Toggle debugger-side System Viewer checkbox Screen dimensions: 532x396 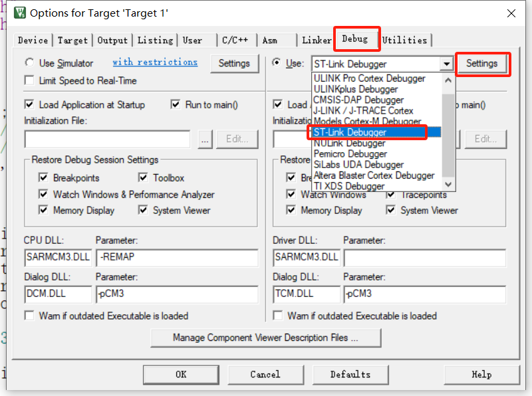click(390, 210)
